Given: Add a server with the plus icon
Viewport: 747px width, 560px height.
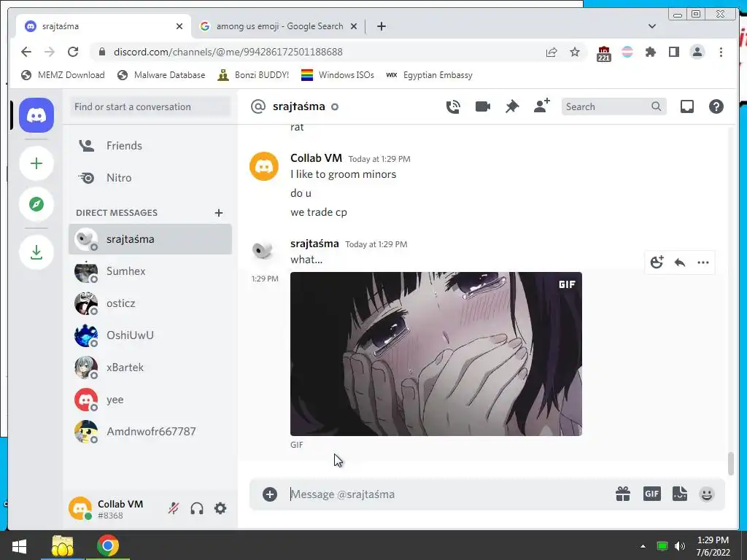Looking at the screenshot, I should coord(36,164).
